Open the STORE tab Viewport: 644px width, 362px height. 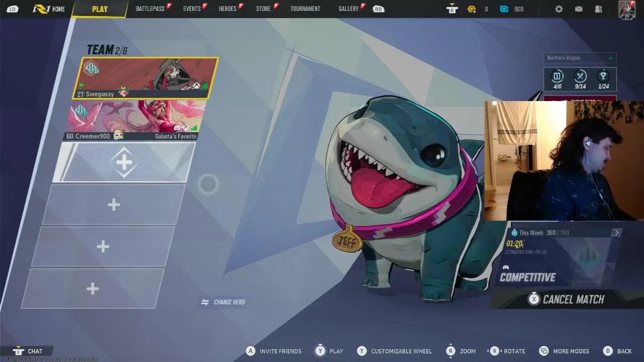[263, 9]
